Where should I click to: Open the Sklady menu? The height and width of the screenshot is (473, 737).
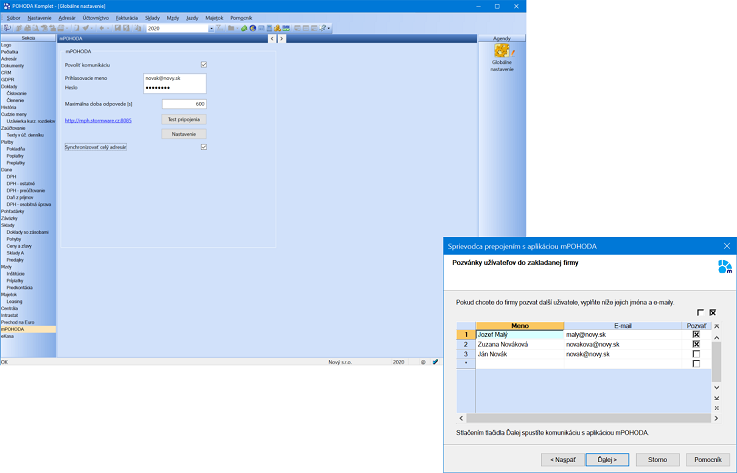tap(152, 18)
